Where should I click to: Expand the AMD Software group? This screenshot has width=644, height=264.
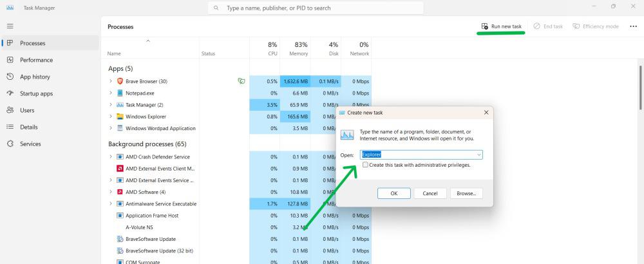[111, 192]
